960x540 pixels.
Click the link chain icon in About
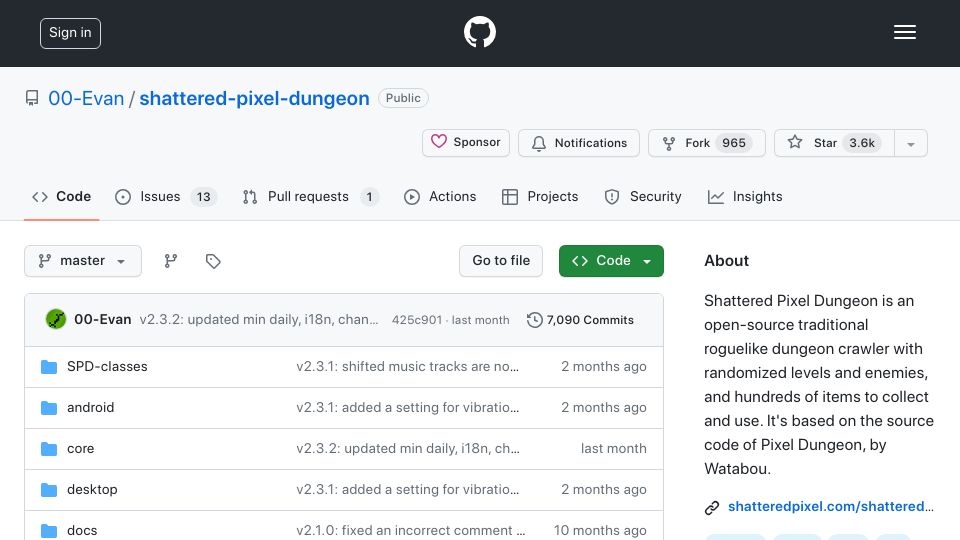click(x=711, y=508)
